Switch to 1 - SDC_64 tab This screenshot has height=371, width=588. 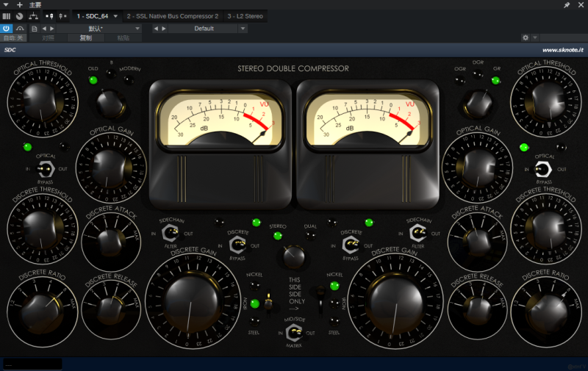coord(93,16)
